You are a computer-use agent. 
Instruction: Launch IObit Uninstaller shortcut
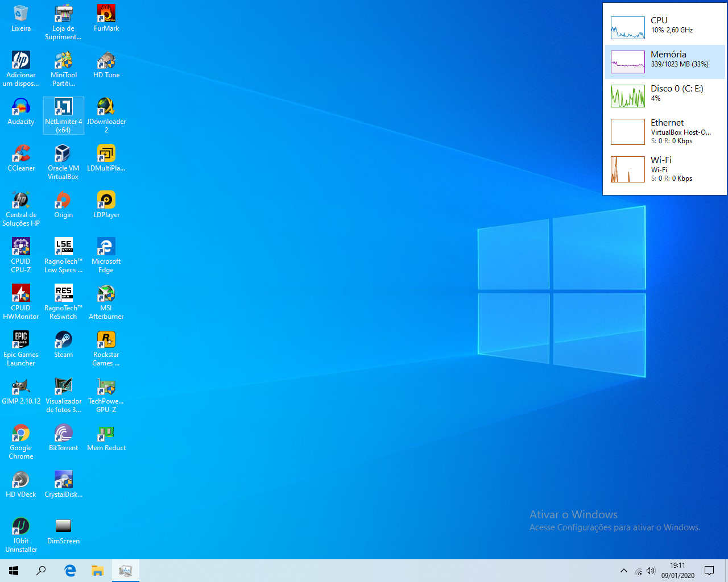[21, 535]
